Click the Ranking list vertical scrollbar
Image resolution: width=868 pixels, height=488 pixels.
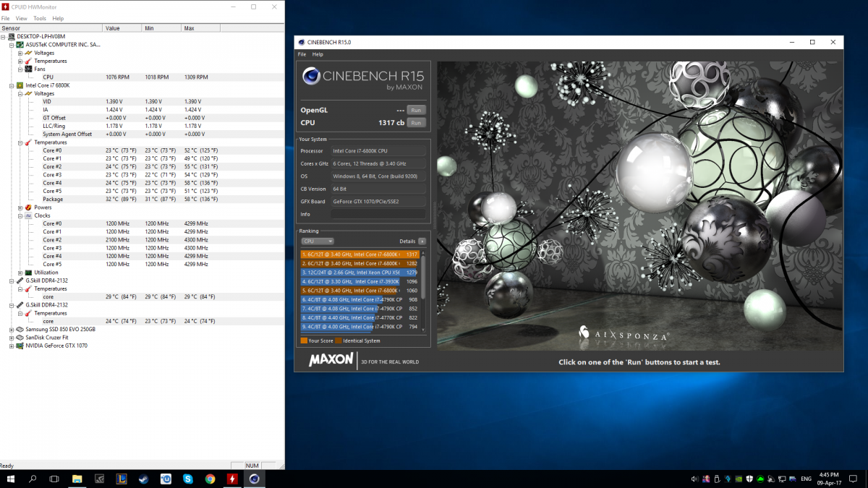[x=424, y=290]
